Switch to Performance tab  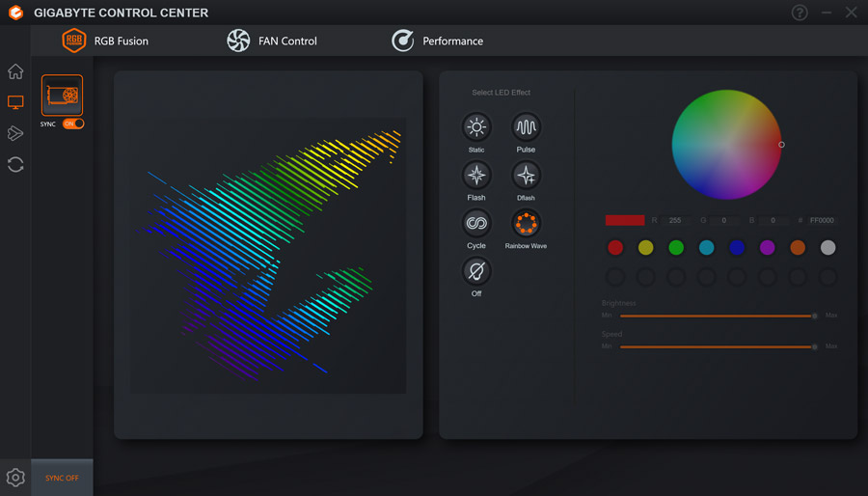coord(437,41)
